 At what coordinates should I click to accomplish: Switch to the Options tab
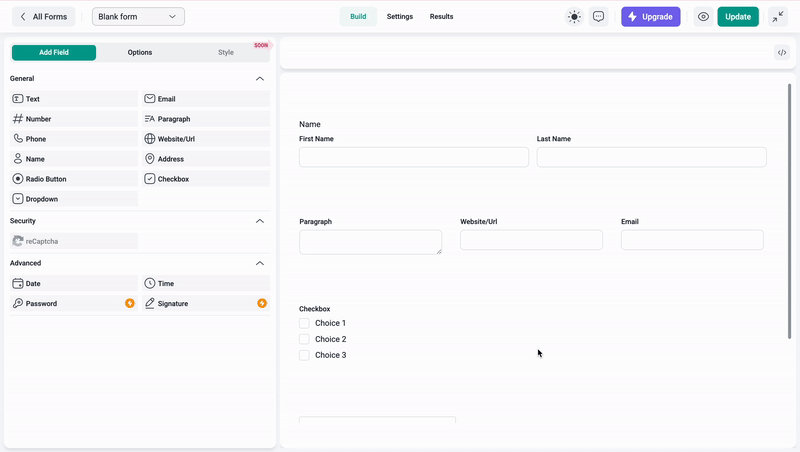click(x=140, y=53)
